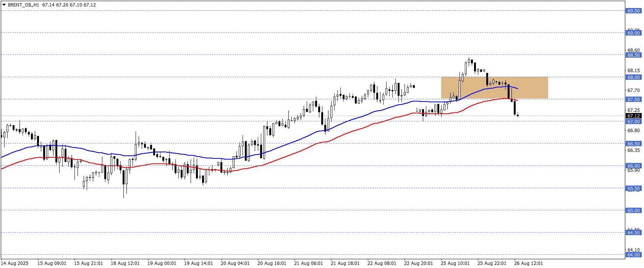The width and height of the screenshot is (644, 268).
Task: Click the 65.50 price level label
Action: click(633, 188)
